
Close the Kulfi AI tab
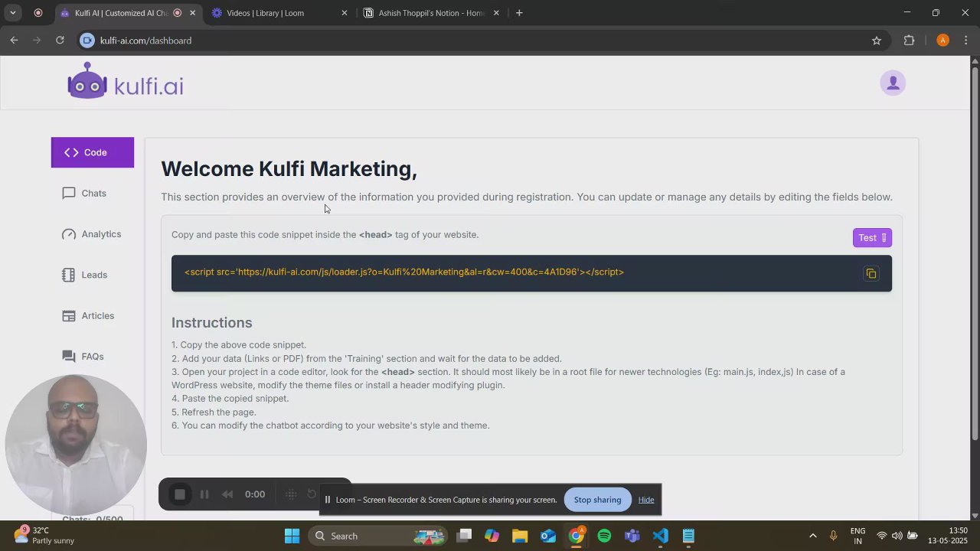tap(192, 13)
